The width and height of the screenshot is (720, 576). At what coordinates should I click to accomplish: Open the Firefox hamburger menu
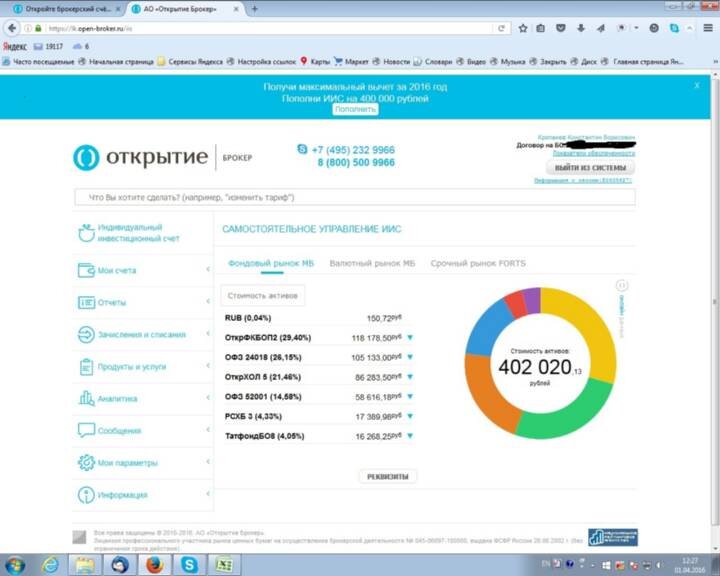pyautogui.click(x=708, y=28)
